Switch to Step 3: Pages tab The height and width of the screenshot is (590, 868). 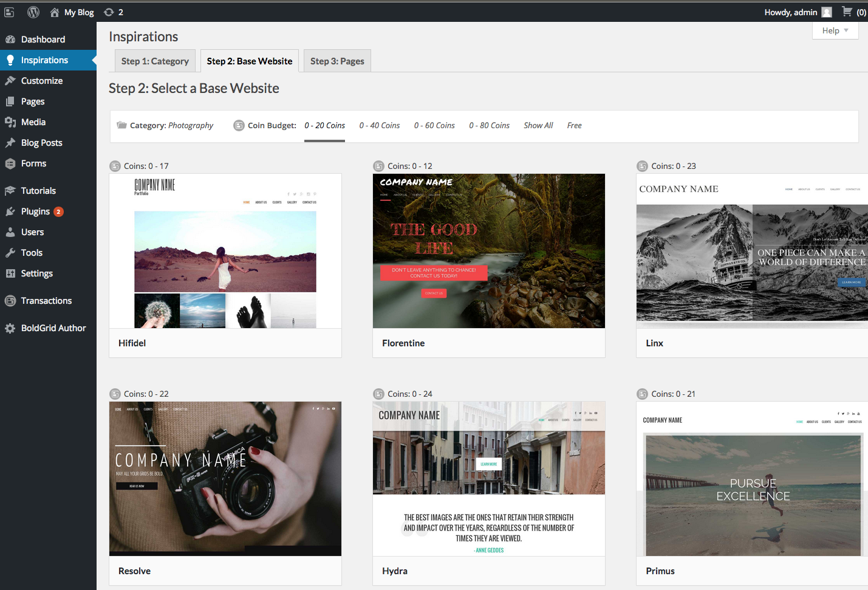point(337,61)
